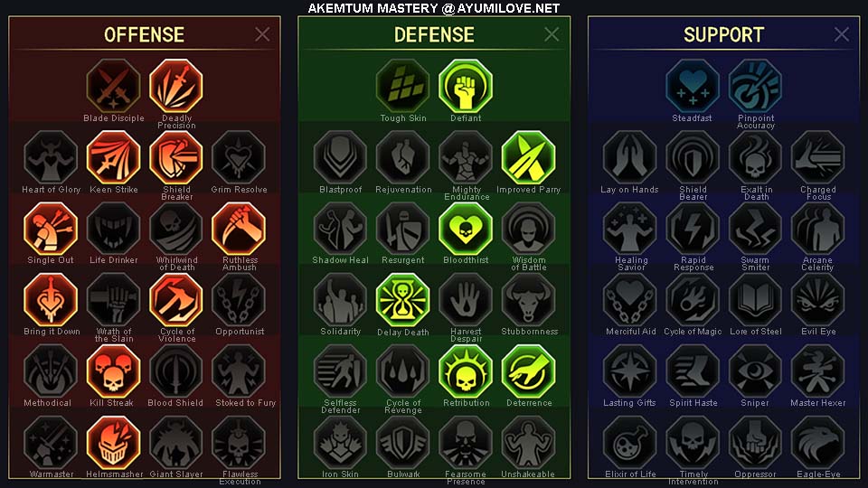The image size is (868, 488).
Task: Select the Kill Streak skull icon
Action: [114, 371]
